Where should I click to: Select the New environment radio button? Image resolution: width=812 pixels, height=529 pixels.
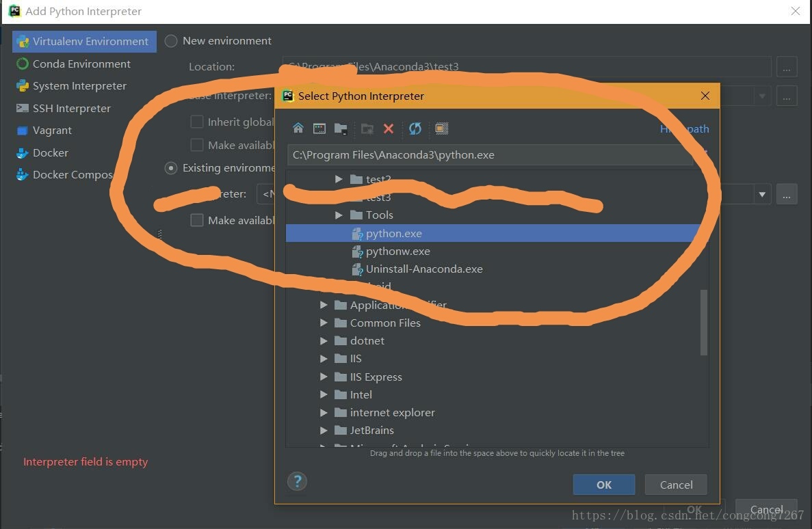[x=171, y=40]
